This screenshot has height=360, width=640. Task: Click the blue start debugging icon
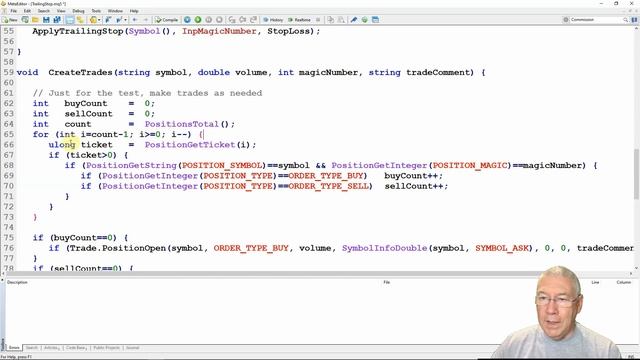point(187,20)
